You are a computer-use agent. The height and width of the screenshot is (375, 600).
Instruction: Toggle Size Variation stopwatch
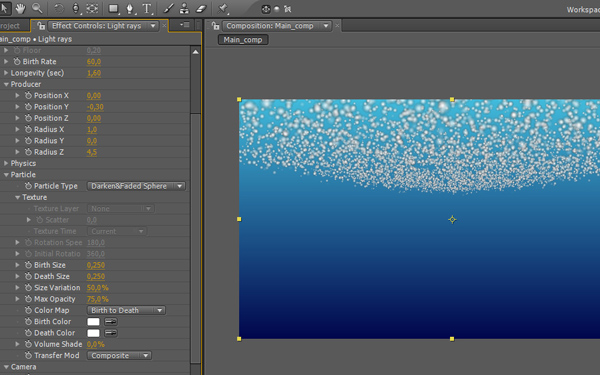click(28, 288)
